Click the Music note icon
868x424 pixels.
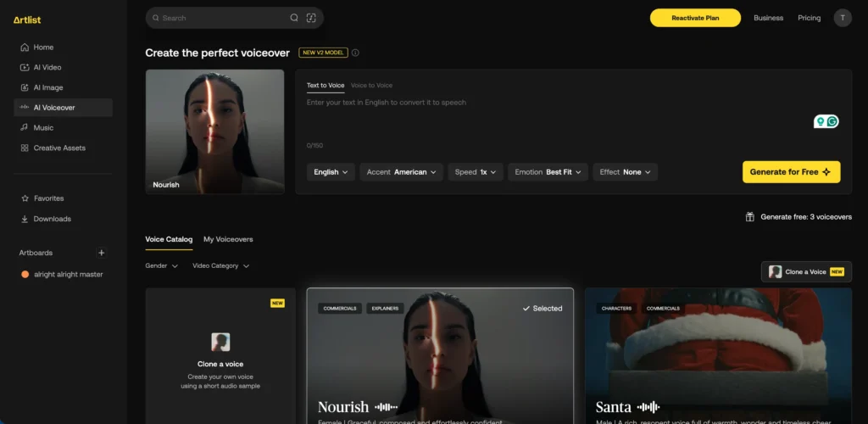[25, 127]
